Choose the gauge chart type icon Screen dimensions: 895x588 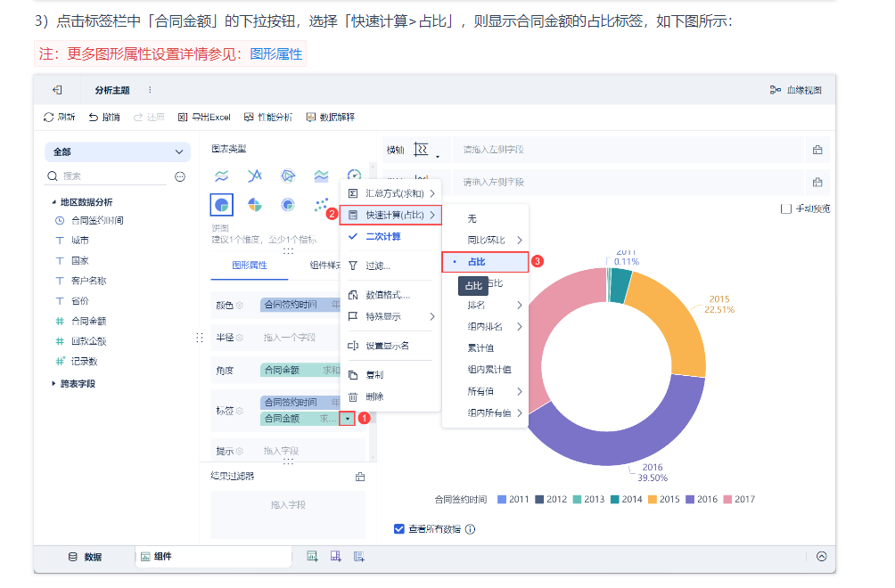pyautogui.click(x=354, y=175)
